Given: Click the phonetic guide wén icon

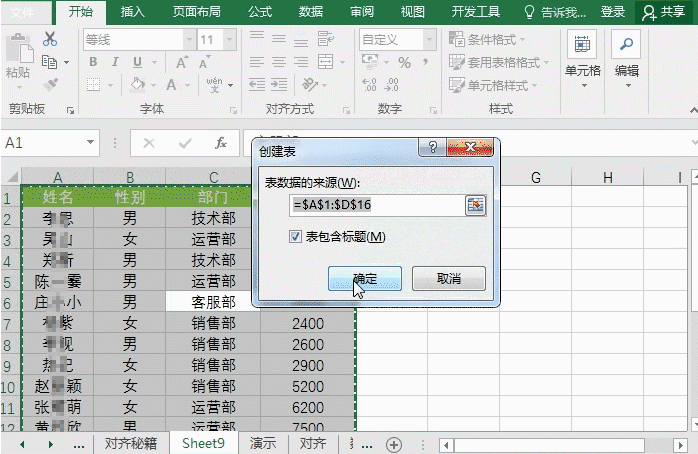Looking at the screenshot, I should tap(214, 84).
